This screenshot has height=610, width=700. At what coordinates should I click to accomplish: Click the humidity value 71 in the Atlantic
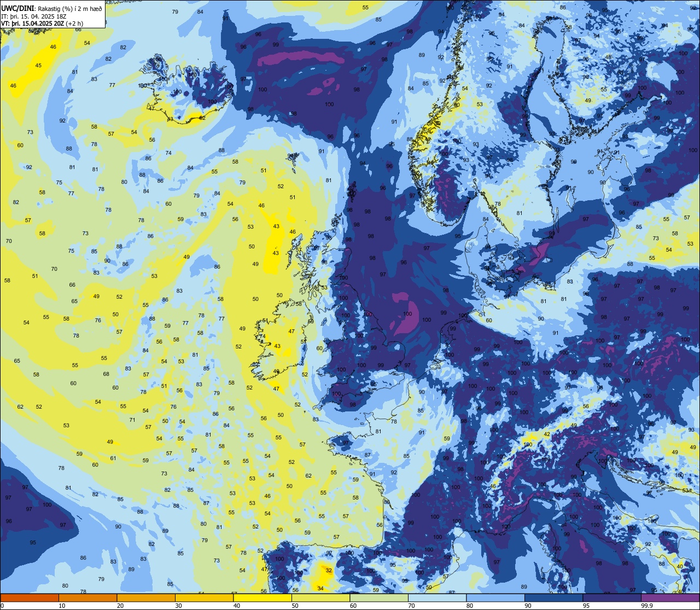[x=132, y=420]
